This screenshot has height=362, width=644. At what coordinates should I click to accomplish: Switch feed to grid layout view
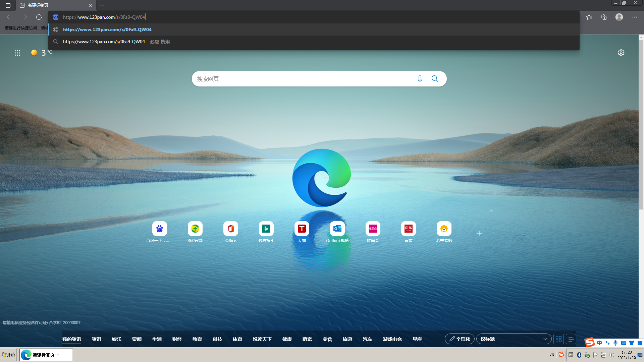pos(559,339)
